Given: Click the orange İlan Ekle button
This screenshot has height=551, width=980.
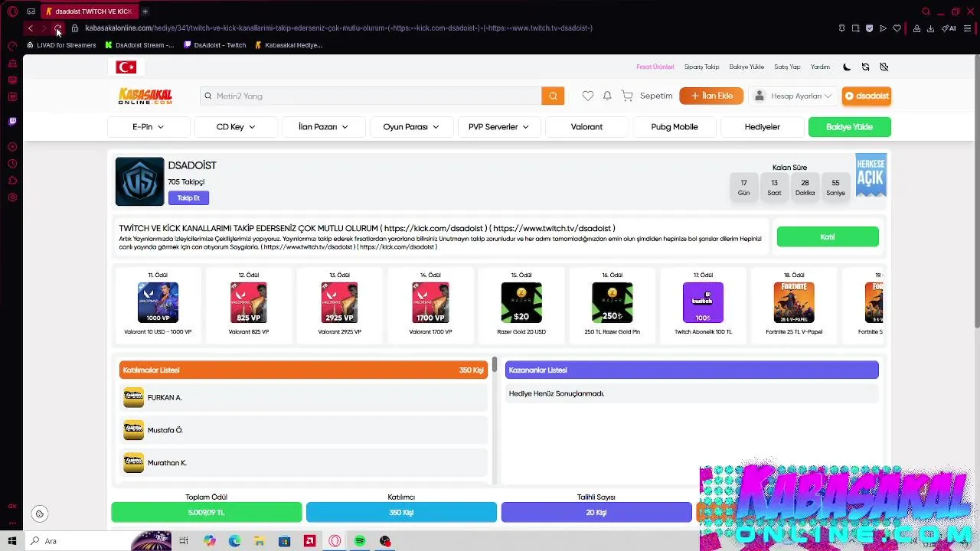Looking at the screenshot, I should coord(711,96).
